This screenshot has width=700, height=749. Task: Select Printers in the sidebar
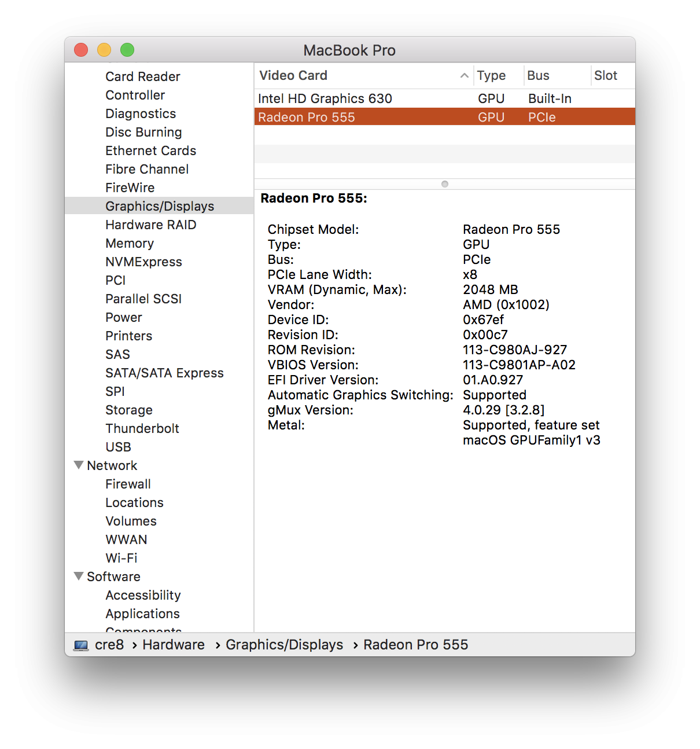(129, 336)
